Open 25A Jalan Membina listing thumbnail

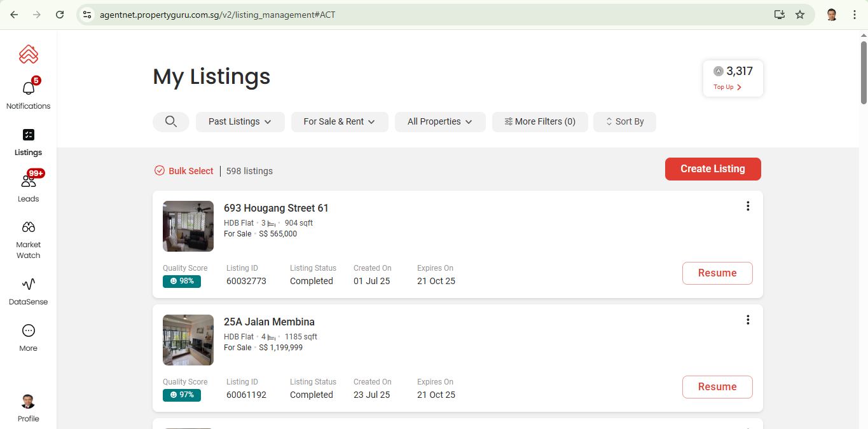[x=188, y=340]
